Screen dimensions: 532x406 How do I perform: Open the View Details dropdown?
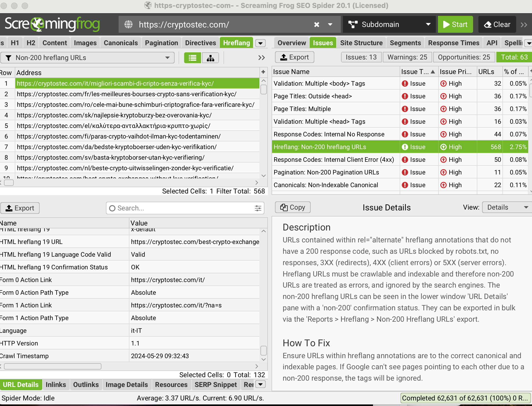(x=507, y=207)
